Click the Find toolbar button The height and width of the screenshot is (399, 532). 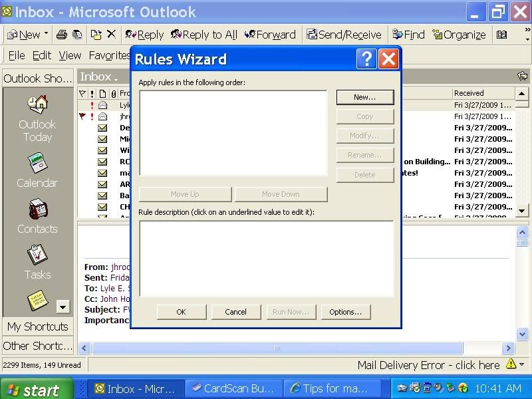(408, 35)
